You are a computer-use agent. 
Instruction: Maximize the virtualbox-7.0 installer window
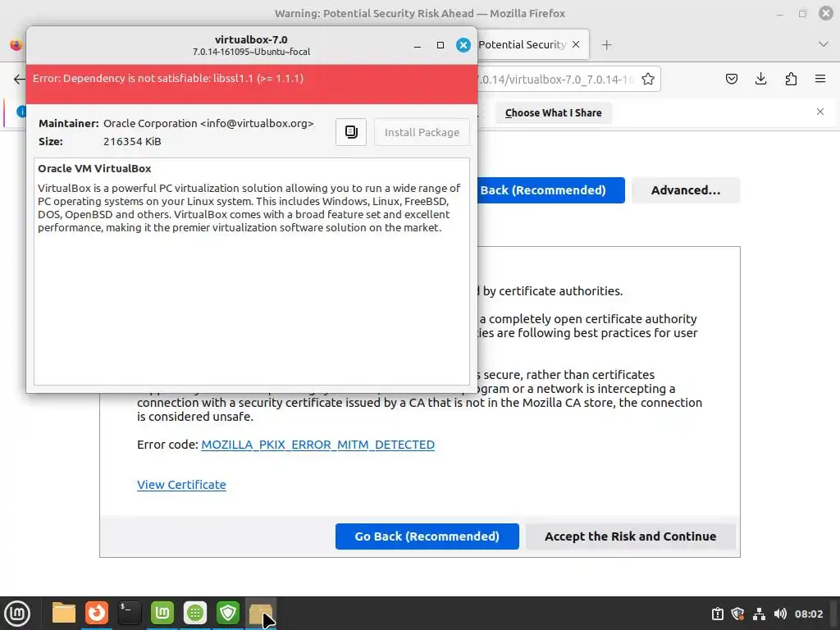pos(441,46)
